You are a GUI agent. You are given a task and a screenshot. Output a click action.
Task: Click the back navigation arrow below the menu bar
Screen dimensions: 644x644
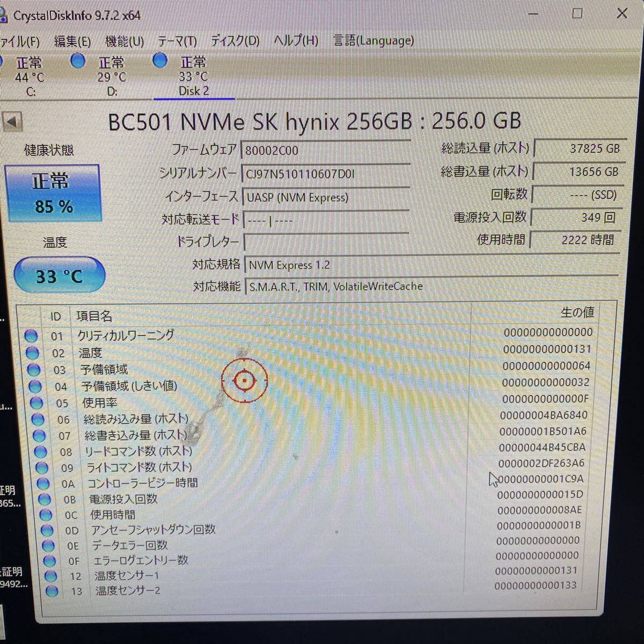pos(13,122)
